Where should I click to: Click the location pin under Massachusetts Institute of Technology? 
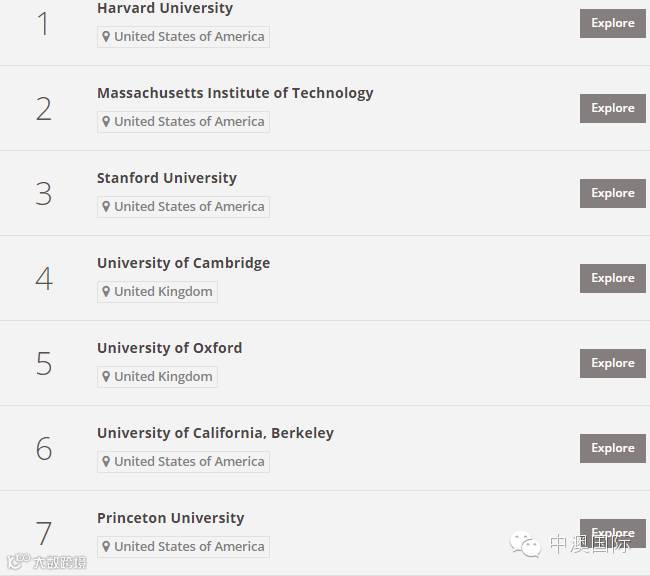106,122
